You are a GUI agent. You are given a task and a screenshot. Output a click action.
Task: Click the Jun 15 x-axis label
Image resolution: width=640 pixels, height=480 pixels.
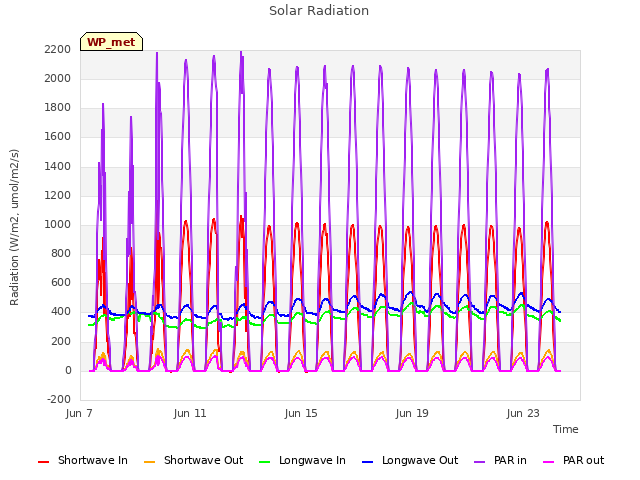[x=301, y=413]
